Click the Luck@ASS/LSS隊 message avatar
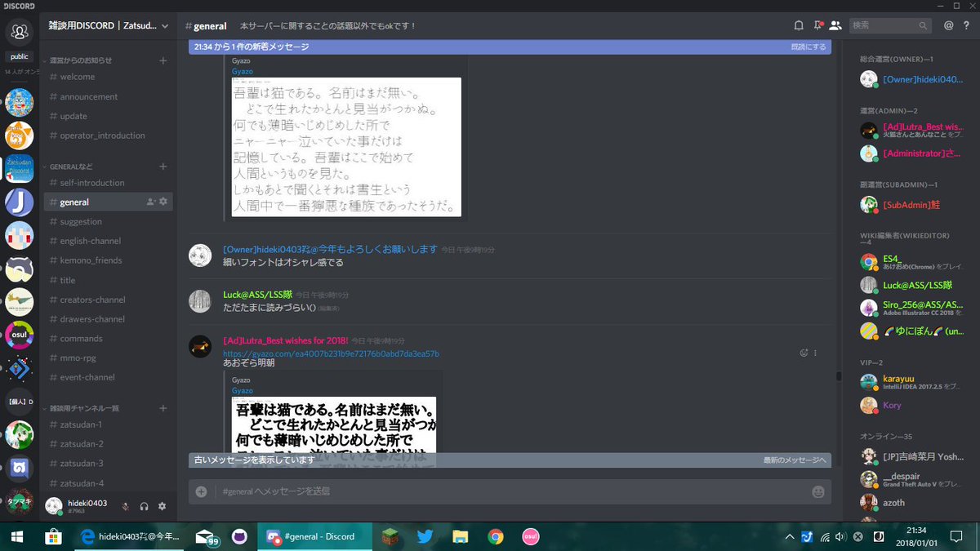Viewport: 980px width, 551px height. click(x=200, y=300)
